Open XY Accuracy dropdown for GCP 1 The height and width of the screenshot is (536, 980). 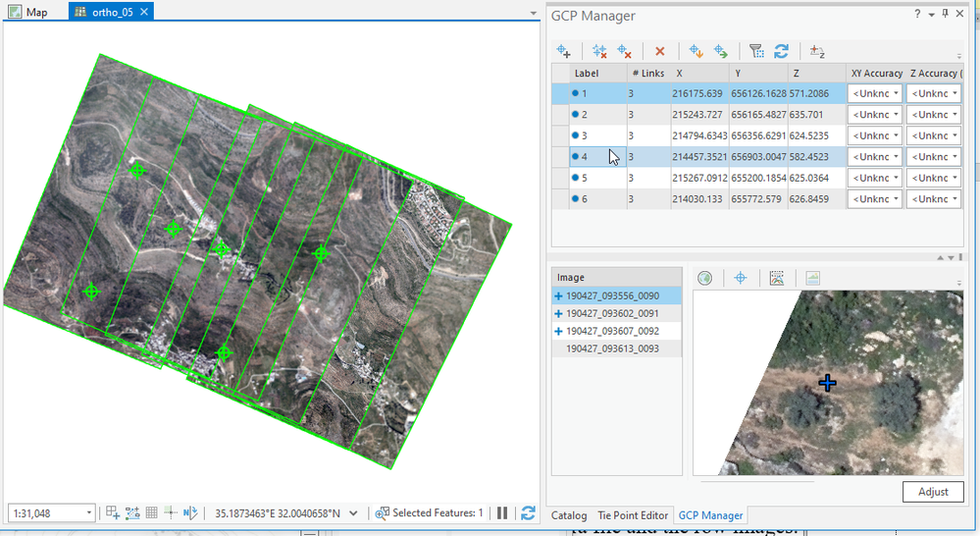tap(896, 93)
